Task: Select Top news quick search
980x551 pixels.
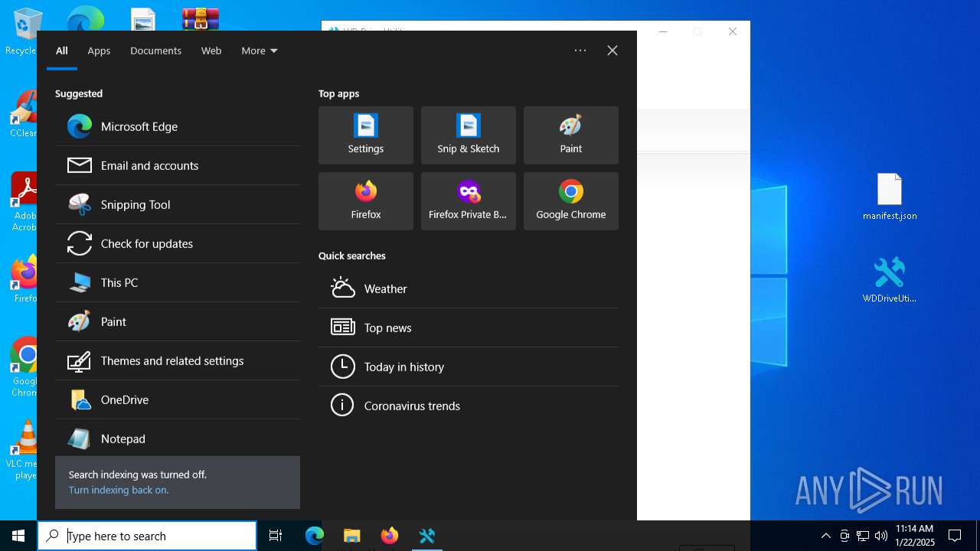Action: click(469, 328)
